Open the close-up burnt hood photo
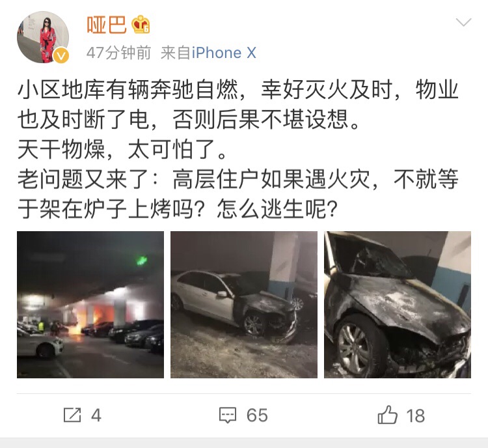 tap(398, 305)
